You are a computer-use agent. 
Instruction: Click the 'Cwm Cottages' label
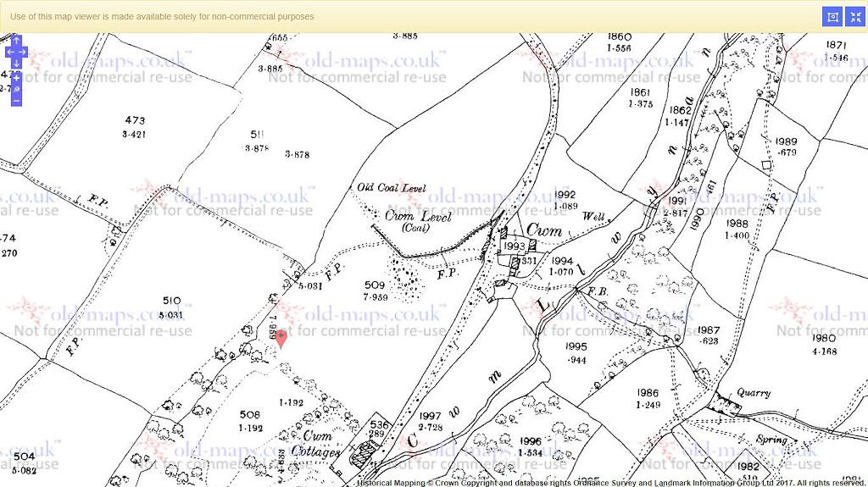(315, 444)
